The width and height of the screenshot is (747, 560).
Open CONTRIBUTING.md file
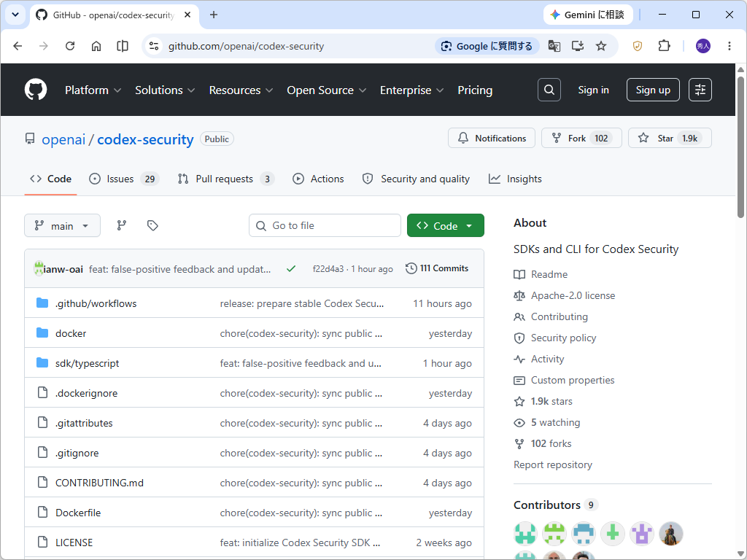(x=99, y=483)
